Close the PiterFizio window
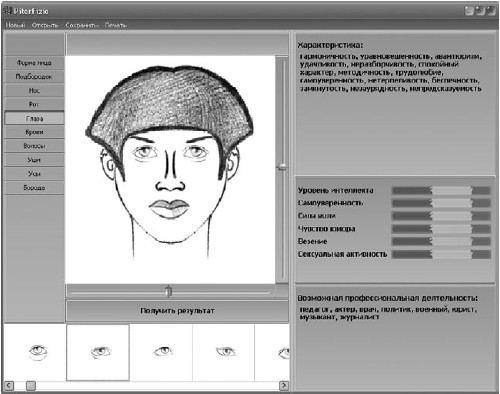Screen dimensions: 500x394 coord(491,11)
